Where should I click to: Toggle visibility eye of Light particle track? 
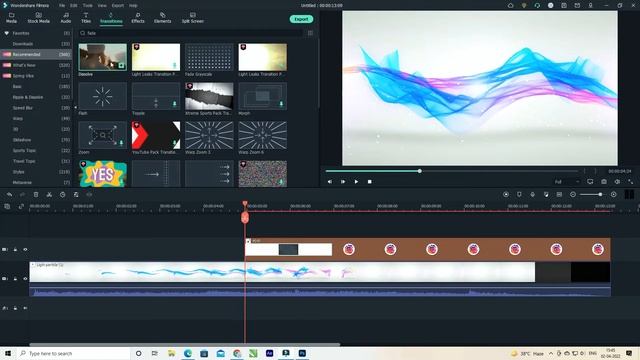(x=25, y=278)
